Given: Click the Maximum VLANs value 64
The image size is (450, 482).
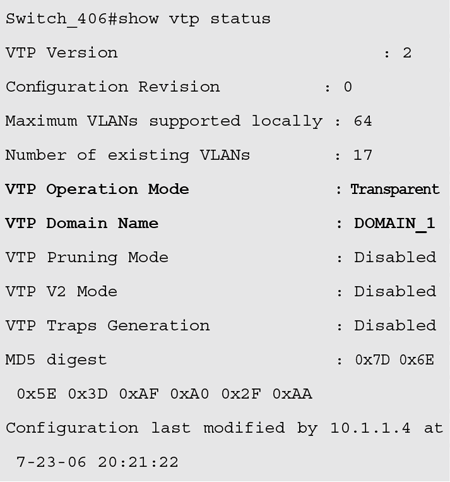Looking at the screenshot, I should (363, 121).
